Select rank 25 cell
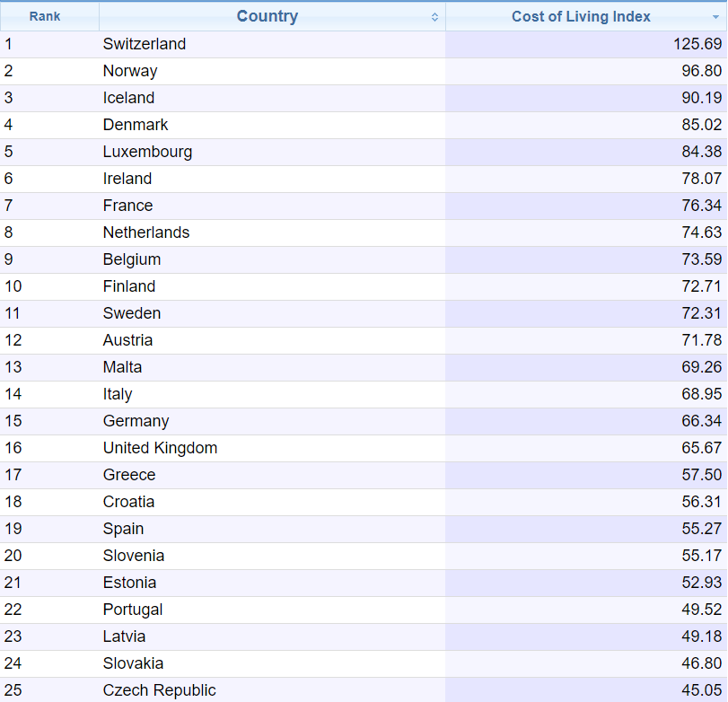728x702 pixels. click(13, 690)
